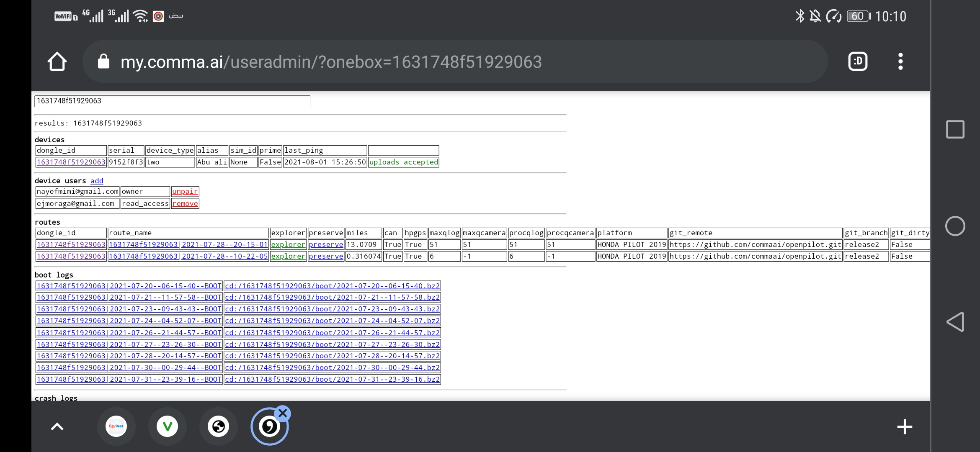Tap the padlock icon to view site security

pyautogui.click(x=104, y=61)
